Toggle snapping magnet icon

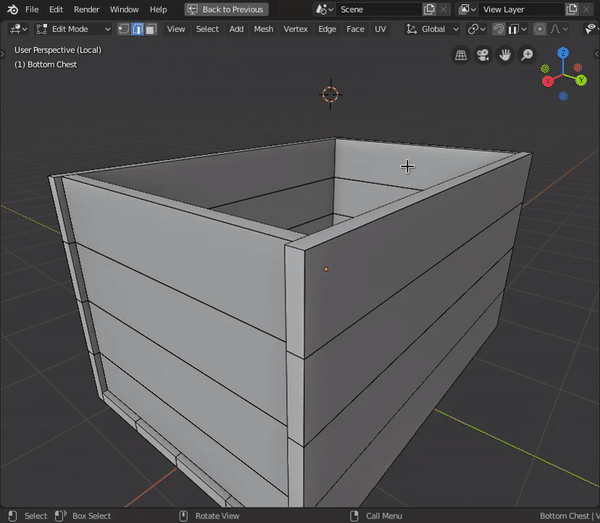tap(498, 29)
